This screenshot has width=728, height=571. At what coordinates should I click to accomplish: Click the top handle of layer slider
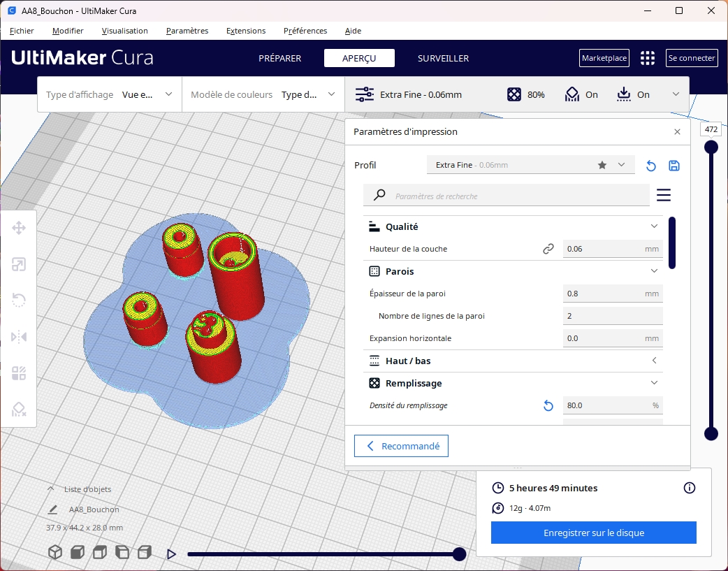coord(711,147)
